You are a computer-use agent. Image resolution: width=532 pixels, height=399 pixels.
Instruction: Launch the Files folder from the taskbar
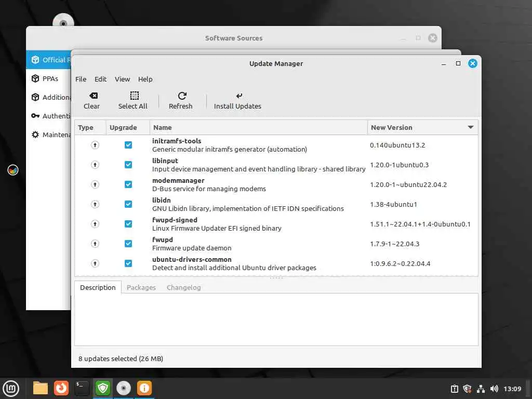(x=41, y=388)
